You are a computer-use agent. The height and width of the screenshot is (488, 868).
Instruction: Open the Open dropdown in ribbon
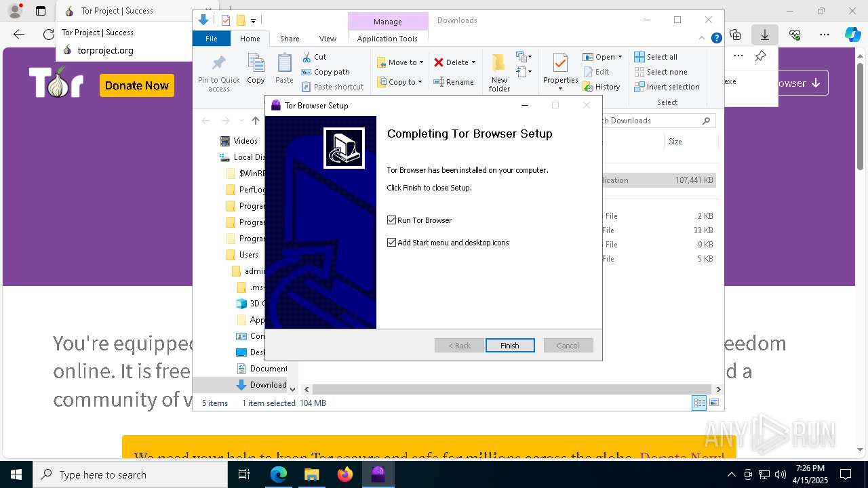pos(602,57)
